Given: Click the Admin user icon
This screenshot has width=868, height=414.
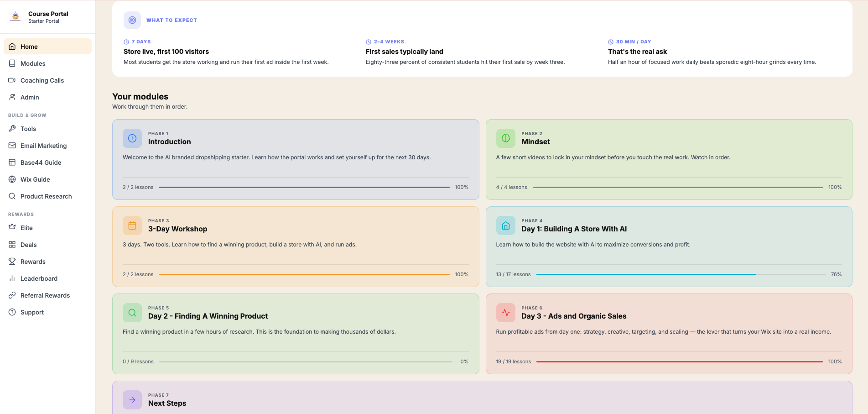Looking at the screenshot, I should click(12, 97).
